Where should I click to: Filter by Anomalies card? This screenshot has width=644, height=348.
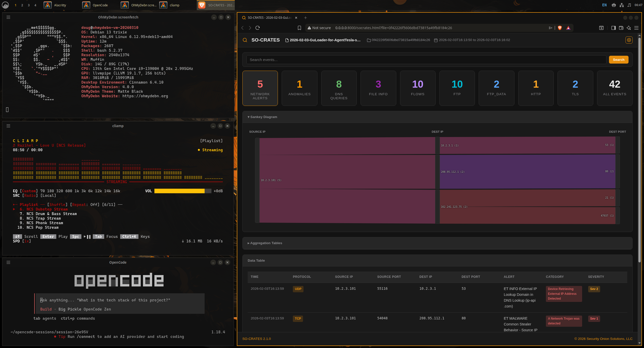click(299, 88)
